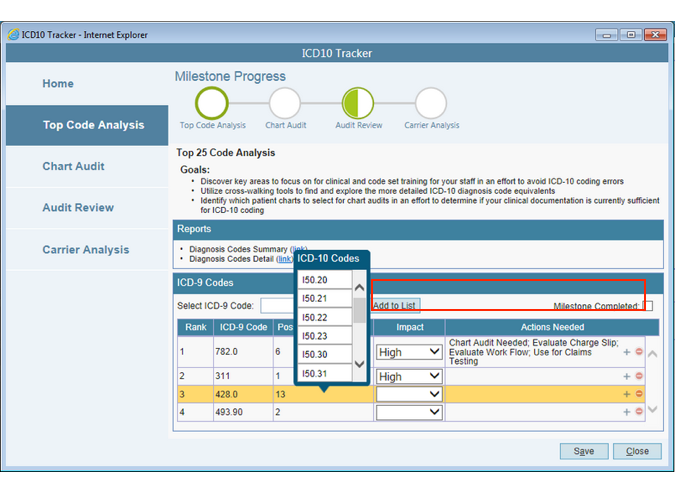Go to Carrier Analysis in the sidebar
The width and height of the screenshot is (675, 485).
(x=85, y=250)
